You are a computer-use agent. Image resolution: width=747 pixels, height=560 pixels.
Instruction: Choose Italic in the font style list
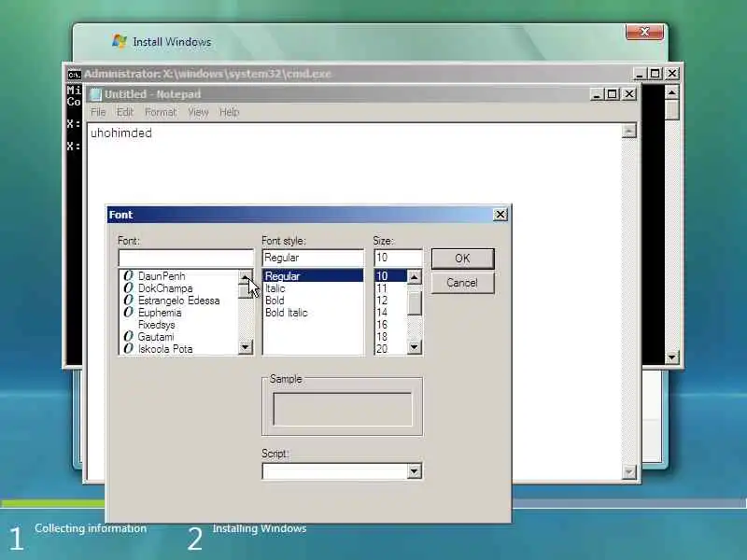click(275, 288)
